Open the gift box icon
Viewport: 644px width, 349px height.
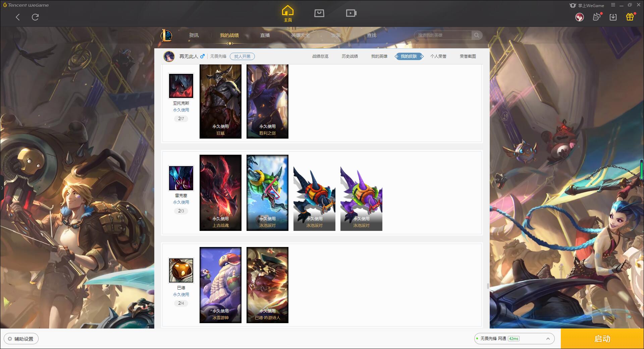click(630, 17)
